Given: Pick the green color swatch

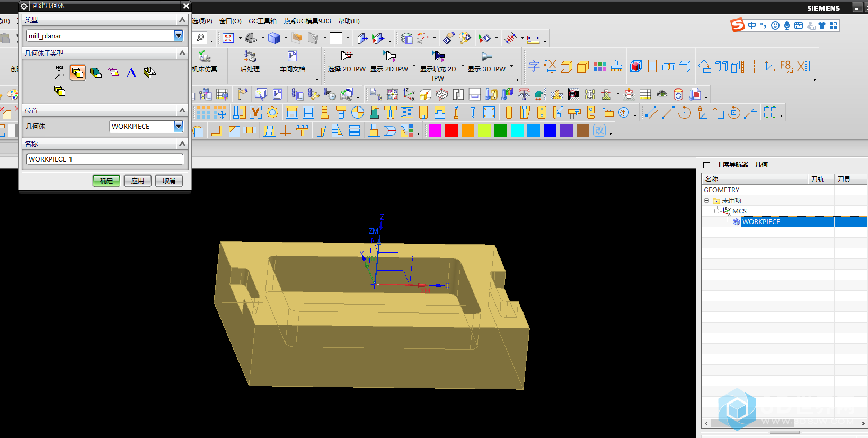Looking at the screenshot, I should 501,130.
